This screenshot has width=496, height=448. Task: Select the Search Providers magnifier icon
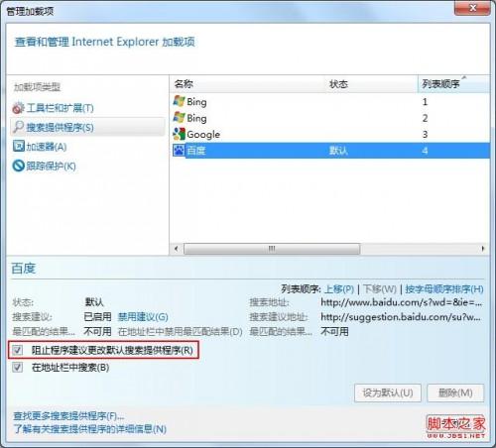pos(19,127)
